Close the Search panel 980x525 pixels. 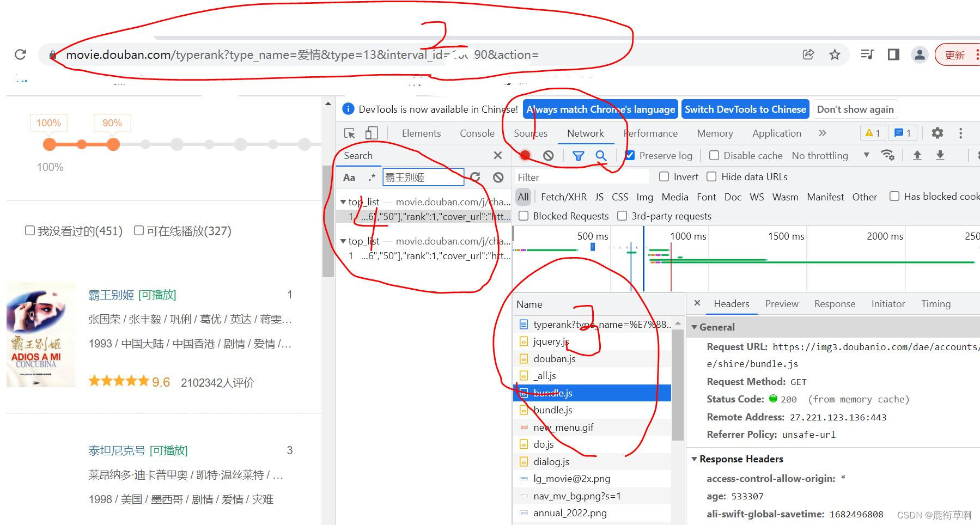498,155
